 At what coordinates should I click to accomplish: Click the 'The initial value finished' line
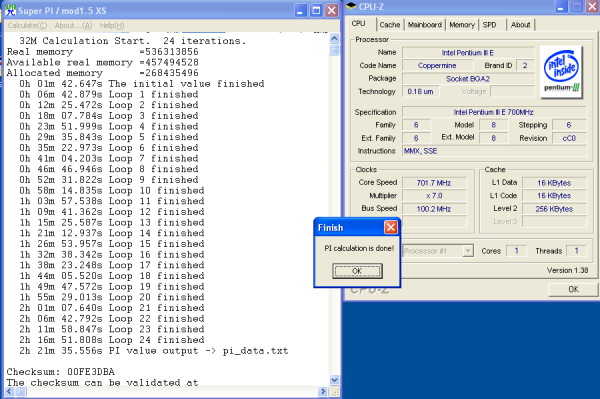142,83
